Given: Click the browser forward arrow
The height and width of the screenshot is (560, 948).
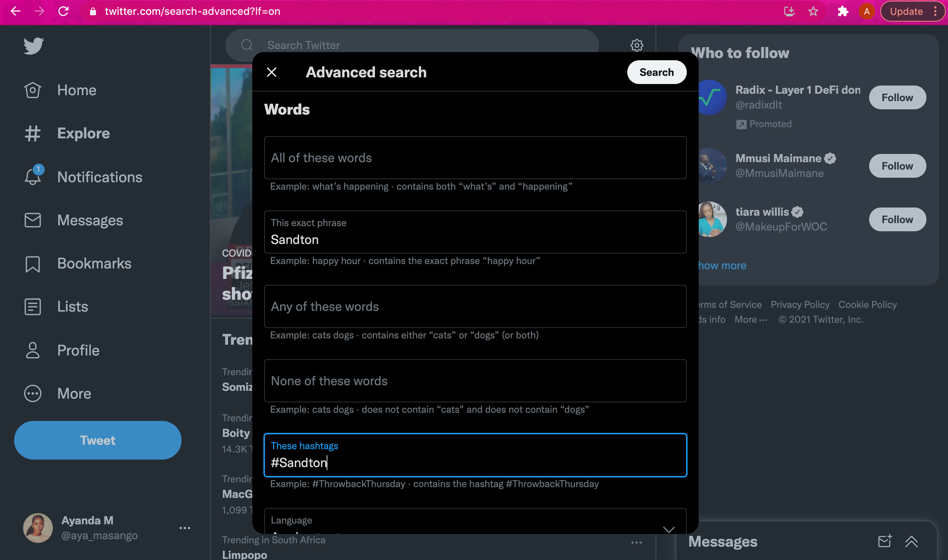Looking at the screenshot, I should click(x=39, y=11).
